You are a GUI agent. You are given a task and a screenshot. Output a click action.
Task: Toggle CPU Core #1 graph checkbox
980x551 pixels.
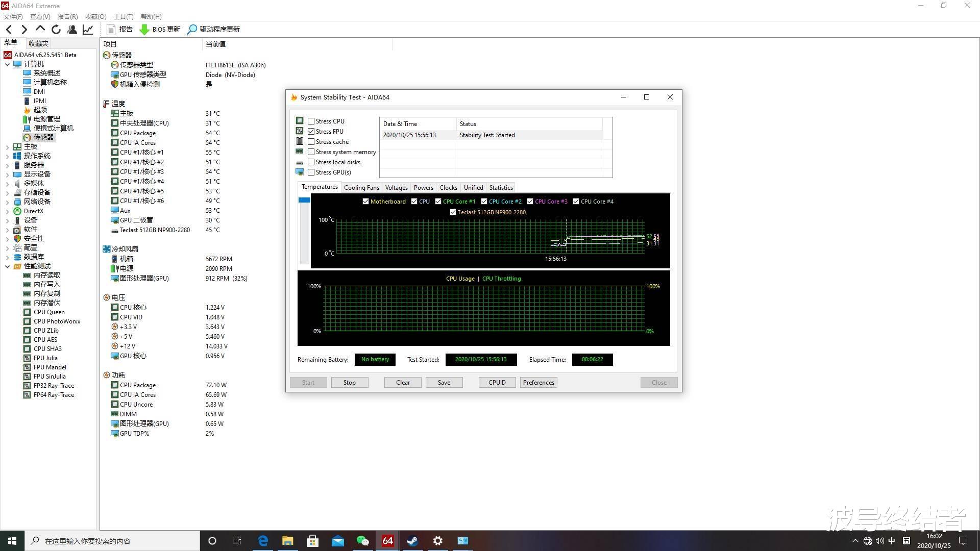coord(438,202)
